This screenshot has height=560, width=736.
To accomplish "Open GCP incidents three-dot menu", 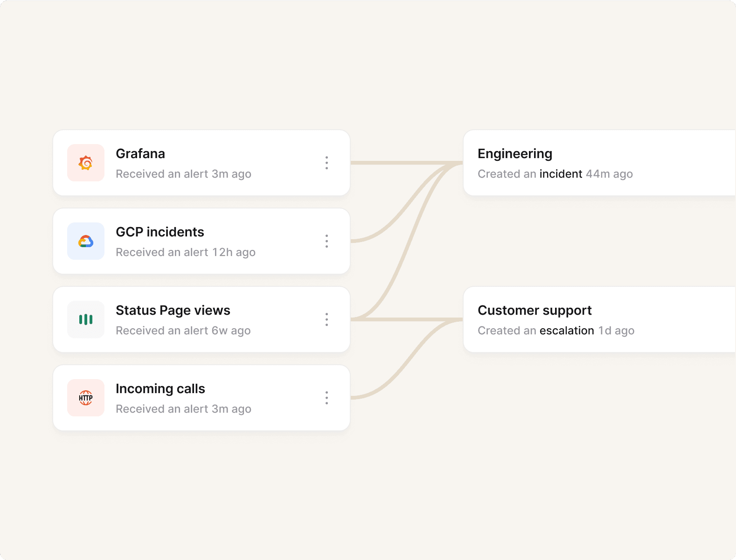I will [326, 241].
